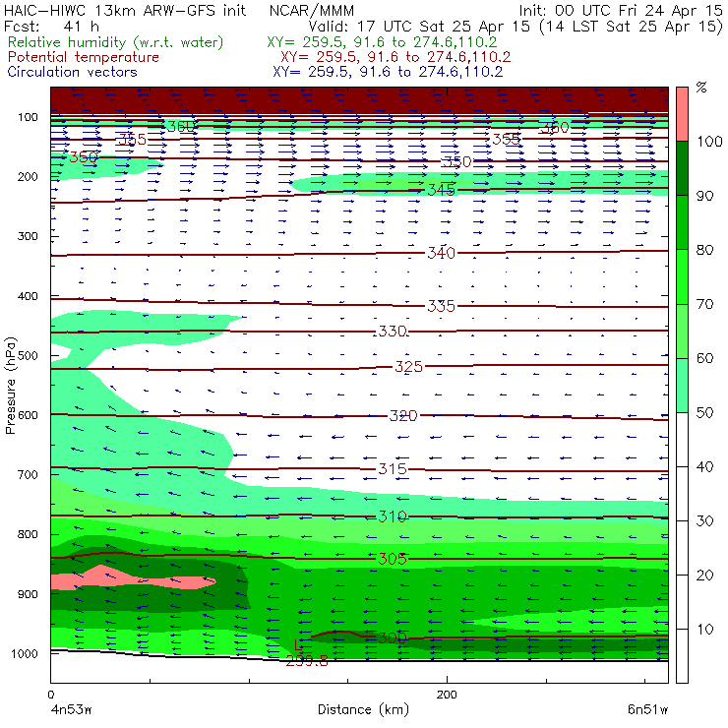Viewport: 728px width, 728px height.
Task: Click the dark red band above 100 hPa
Action: [359, 100]
